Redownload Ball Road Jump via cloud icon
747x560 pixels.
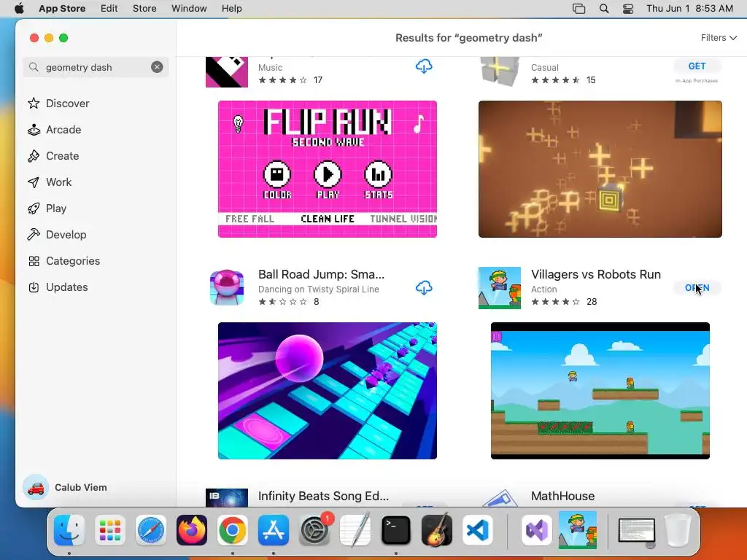(x=424, y=287)
